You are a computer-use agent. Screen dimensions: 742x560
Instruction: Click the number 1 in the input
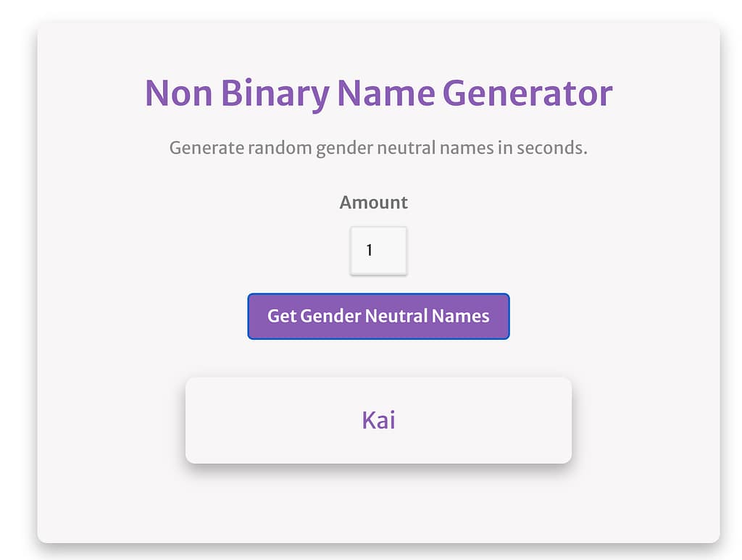[x=370, y=250]
